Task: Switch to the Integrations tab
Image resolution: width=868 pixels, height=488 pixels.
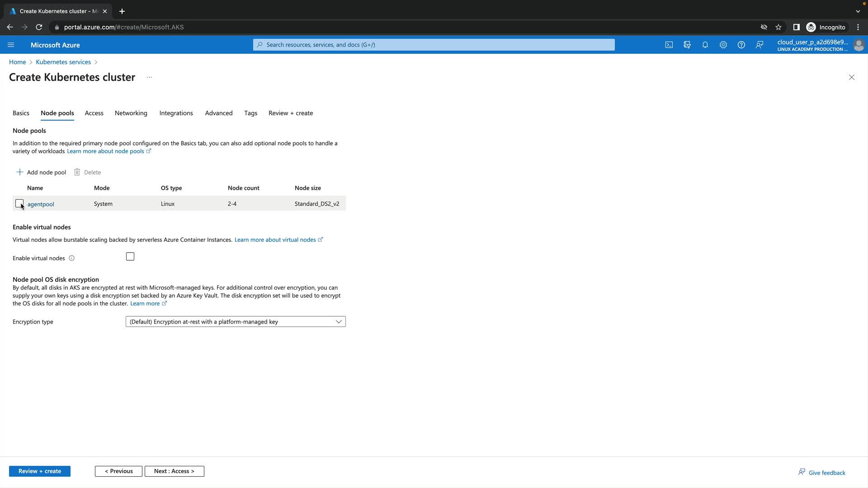Action: (x=176, y=113)
